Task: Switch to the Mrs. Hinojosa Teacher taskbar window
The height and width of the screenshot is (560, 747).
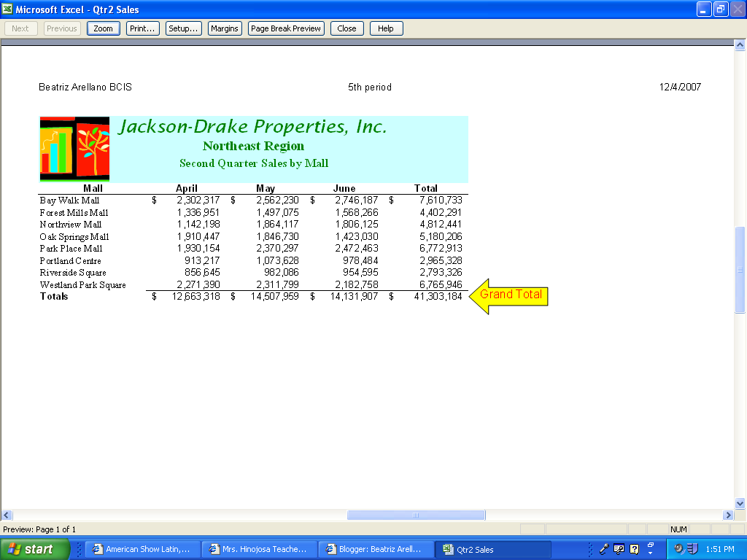Action: pyautogui.click(x=259, y=549)
